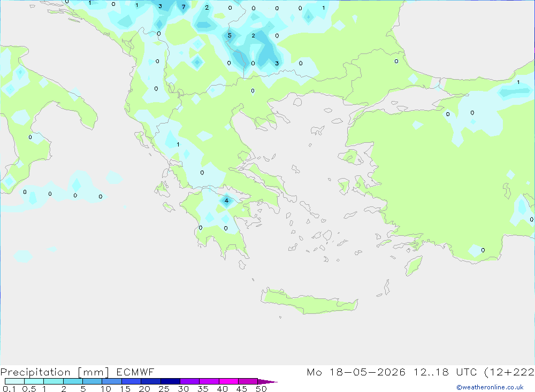Click the 20–25 mm dark blue swatch
Image resolution: width=535 pixels, height=392 pixels.
point(150,381)
